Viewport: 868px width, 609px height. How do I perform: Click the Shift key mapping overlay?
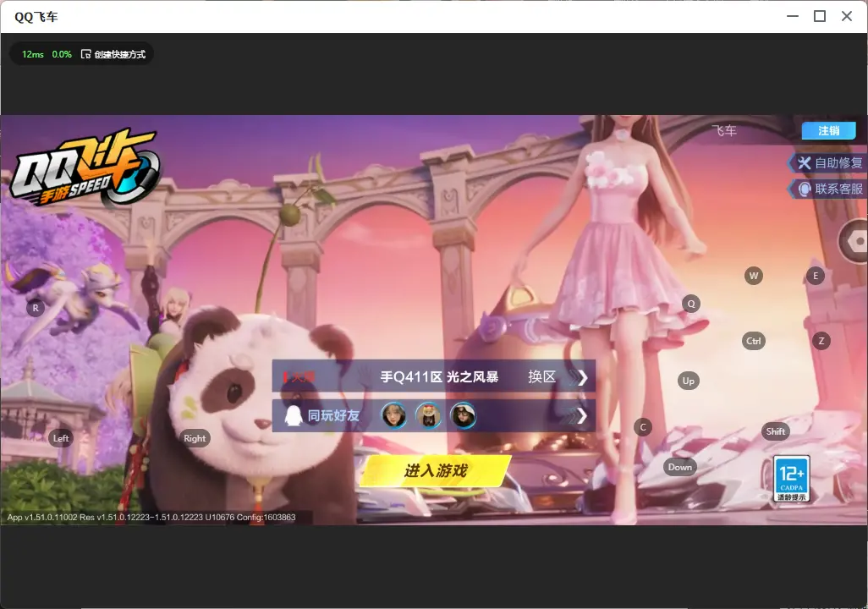coord(775,432)
